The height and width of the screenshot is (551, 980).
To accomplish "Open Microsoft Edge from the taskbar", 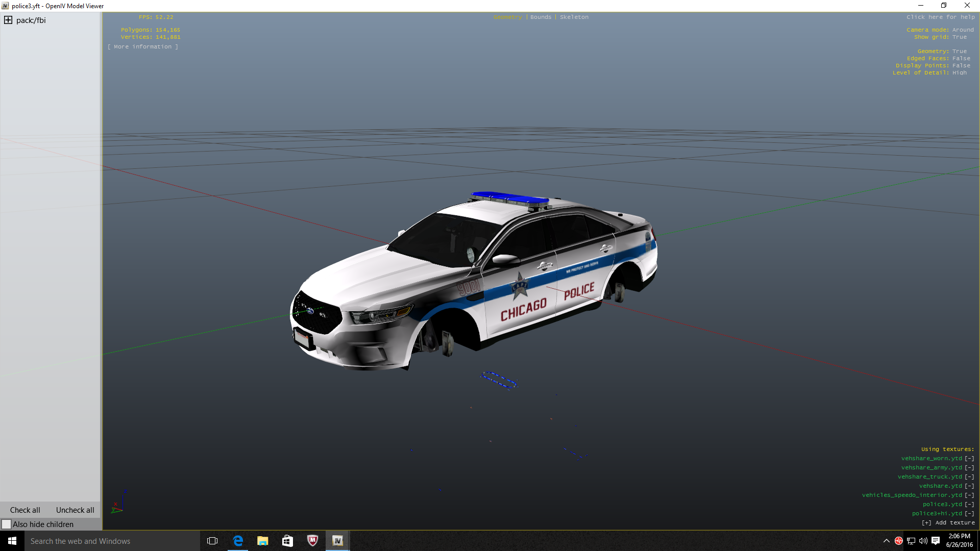I will pos(238,541).
